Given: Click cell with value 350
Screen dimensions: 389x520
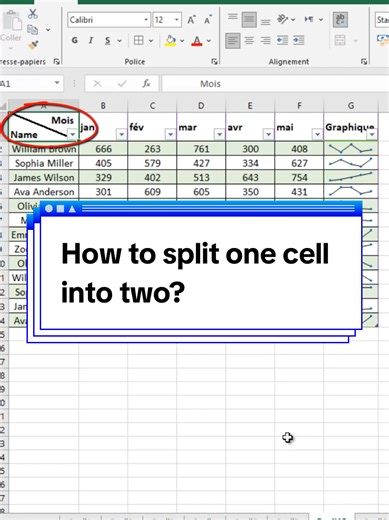Looking at the screenshot, I should pyautogui.click(x=250, y=192).
